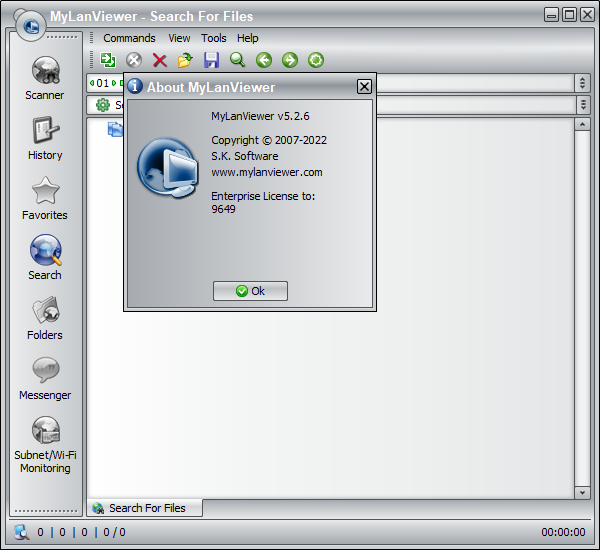This screenshot has width=600, height=550.
Task: Click the 00:00:00 timer in status bar
Action: point(563,532)
